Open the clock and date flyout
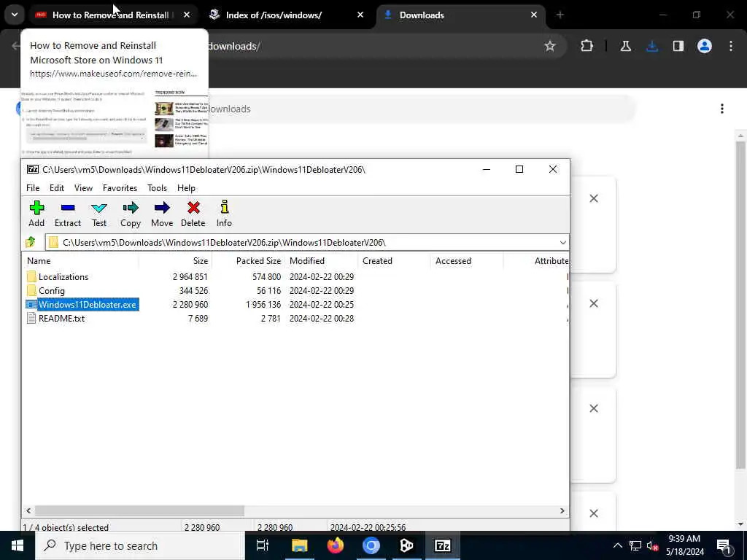This screenshot has width=747, height=560. click(x=684, y=545)
